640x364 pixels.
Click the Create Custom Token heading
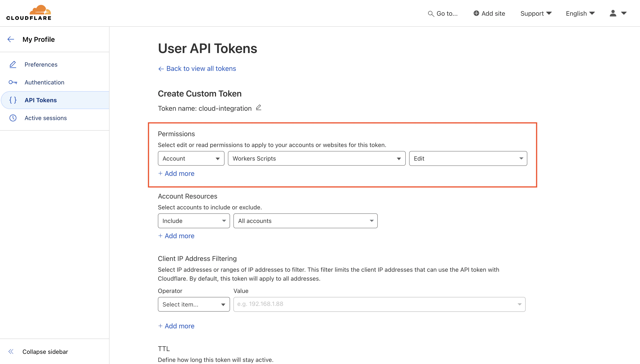pos(200,94)
